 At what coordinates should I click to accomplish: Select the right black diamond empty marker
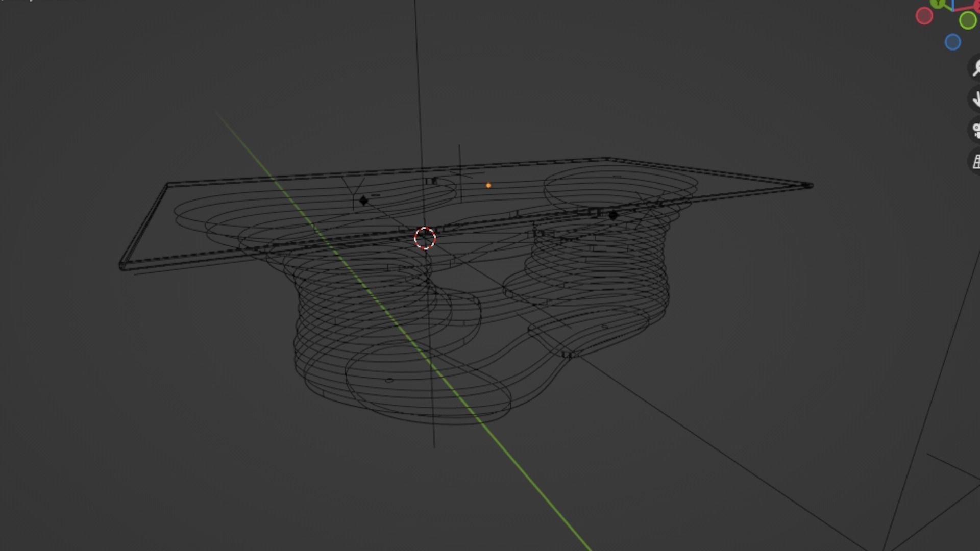(x=613, y=215)
